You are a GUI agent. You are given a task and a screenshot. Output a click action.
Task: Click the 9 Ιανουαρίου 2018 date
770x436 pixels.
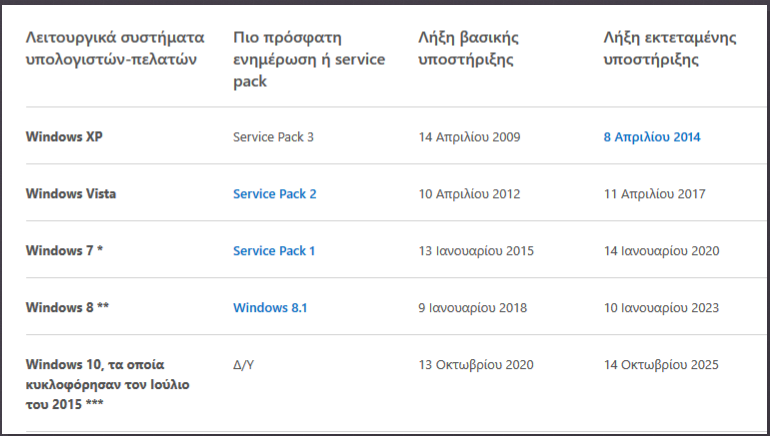[473, 307]
